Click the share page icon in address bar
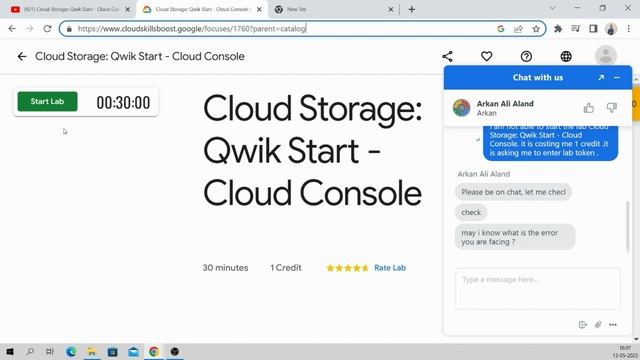The height and width of the screenshot is (360, 640). (x=518, y=29)
